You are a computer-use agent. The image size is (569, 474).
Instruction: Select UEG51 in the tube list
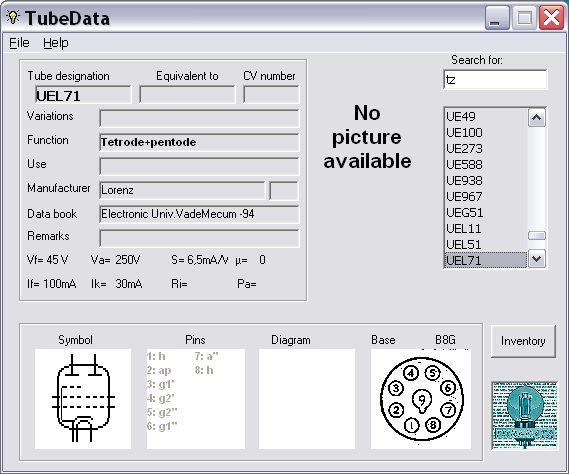tap(486, 212)
